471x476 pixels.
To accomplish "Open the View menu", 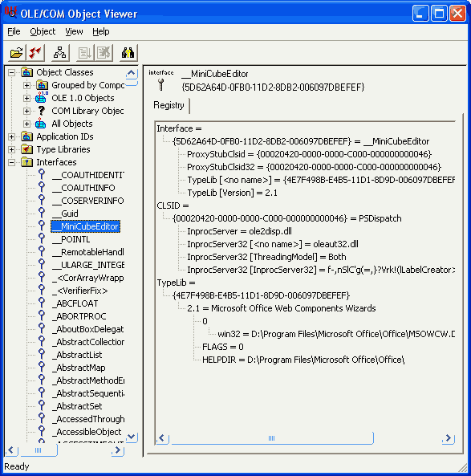I will coord(74,31).
